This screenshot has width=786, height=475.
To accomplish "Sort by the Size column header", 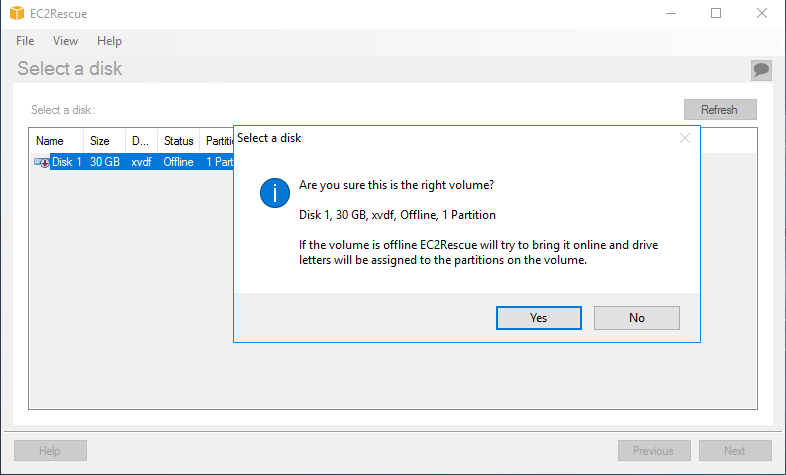I will coord(104,141).
